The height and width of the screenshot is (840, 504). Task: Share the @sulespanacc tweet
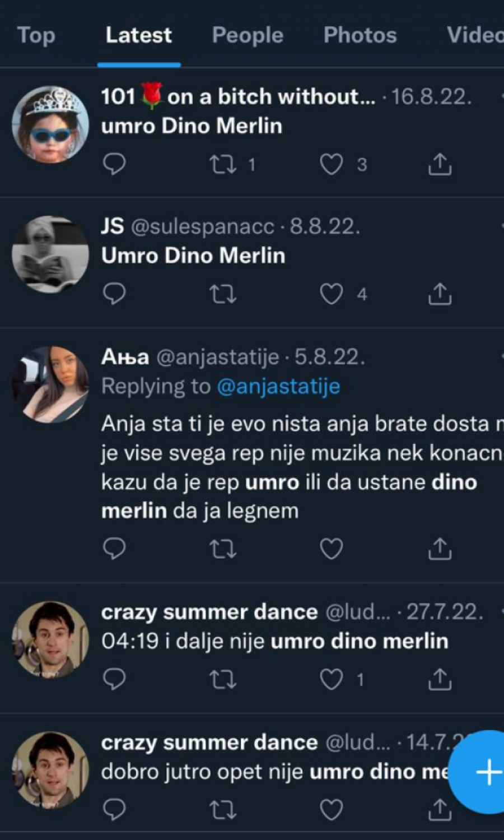click(x=440, y=294)
